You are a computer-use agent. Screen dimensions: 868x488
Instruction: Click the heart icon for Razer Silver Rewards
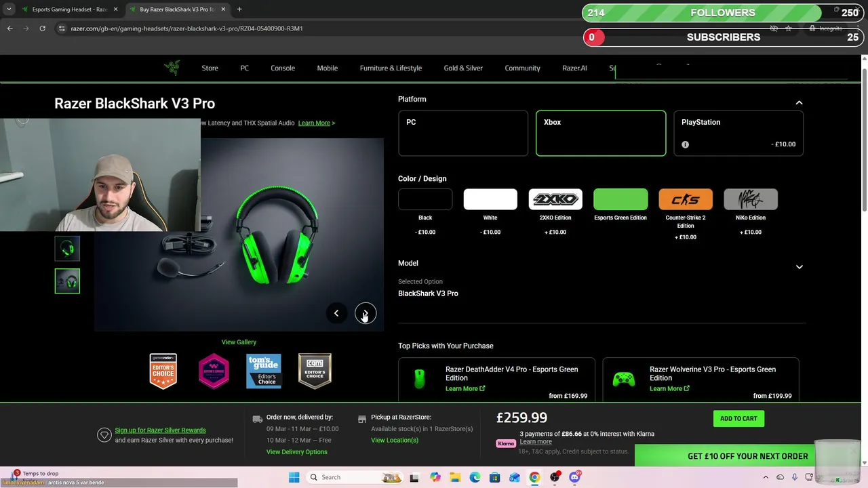tap(104, 435)
